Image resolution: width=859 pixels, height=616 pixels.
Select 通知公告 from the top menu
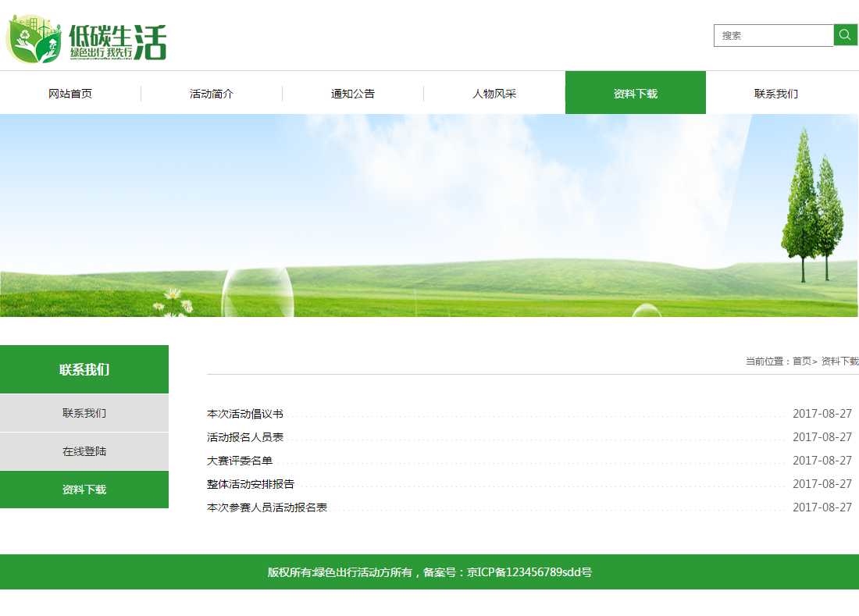pos(353,94)
